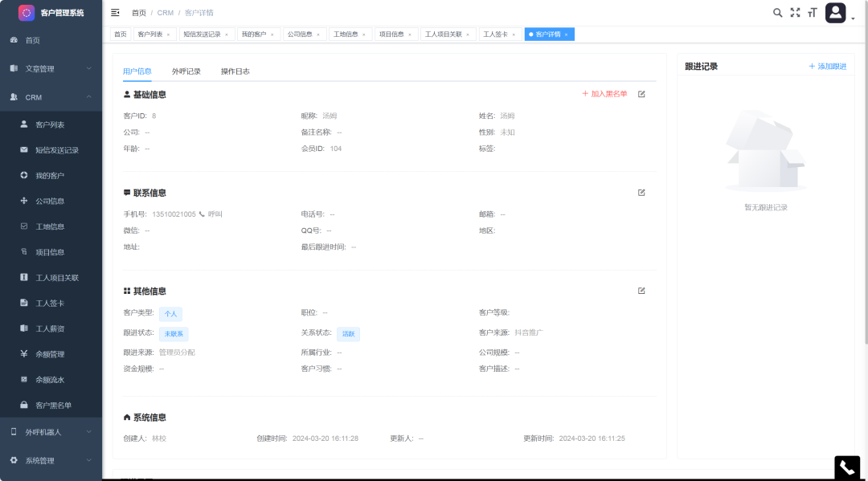This screenshot has height=481, width=868.
Task: Click the floating phone dialer icon
Action: click(847, 467)
